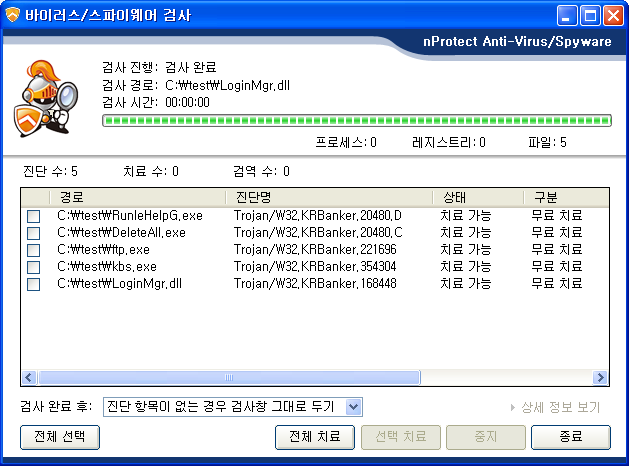The height and width of the screenshot is (466, 629).
Task: Click the 레지스트리: 0 counter
Action: (449, 142)
